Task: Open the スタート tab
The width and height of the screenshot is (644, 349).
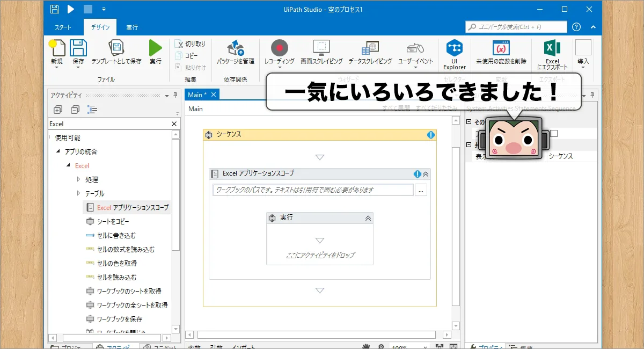Action: (x=63, y=27)
